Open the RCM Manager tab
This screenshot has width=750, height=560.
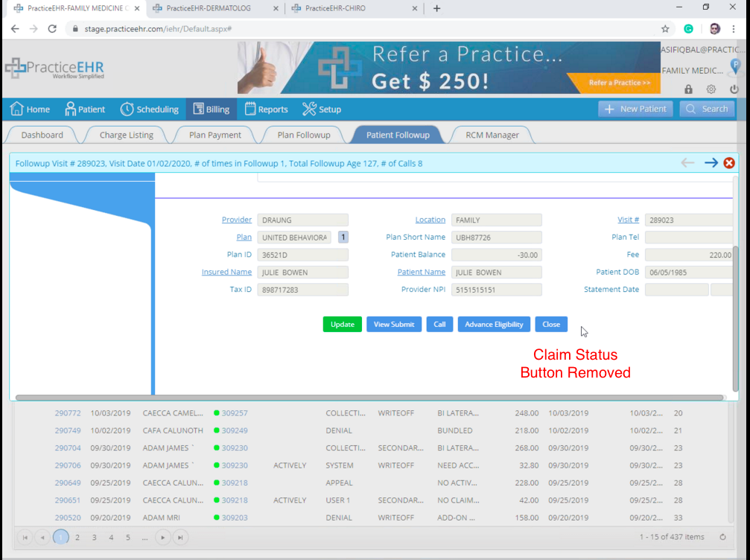pos(492,135)
